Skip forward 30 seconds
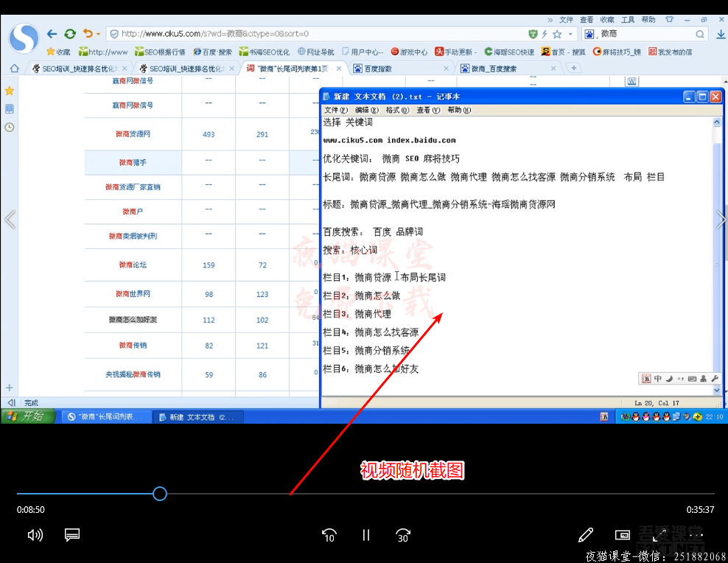728x563 pixels. (x=403, y=536)
